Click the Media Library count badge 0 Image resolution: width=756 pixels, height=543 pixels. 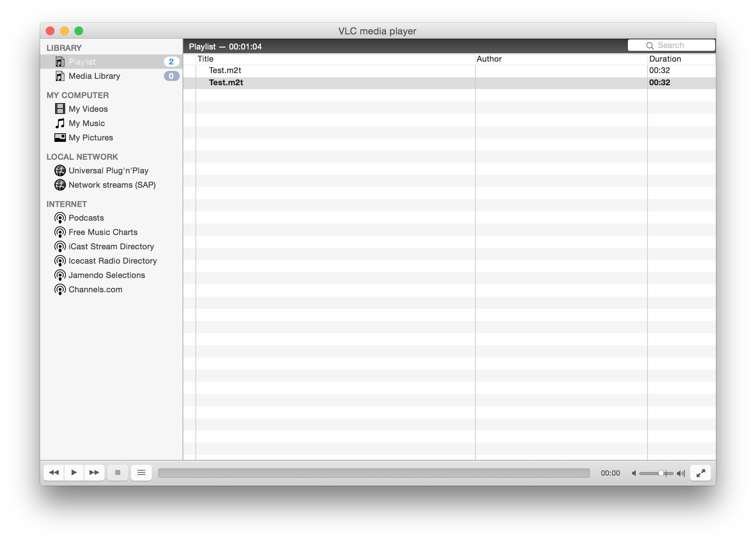171,76
